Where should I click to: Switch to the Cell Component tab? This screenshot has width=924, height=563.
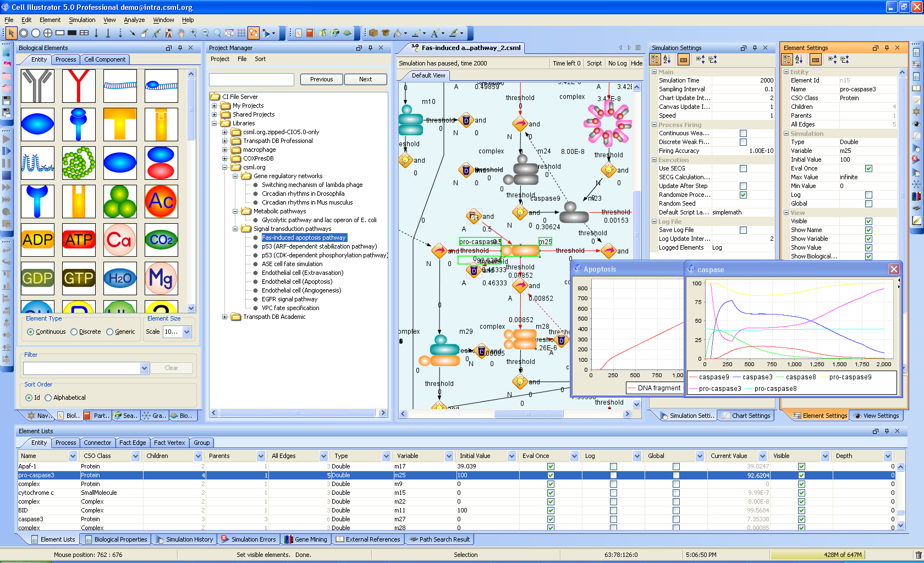coord(105,59)
